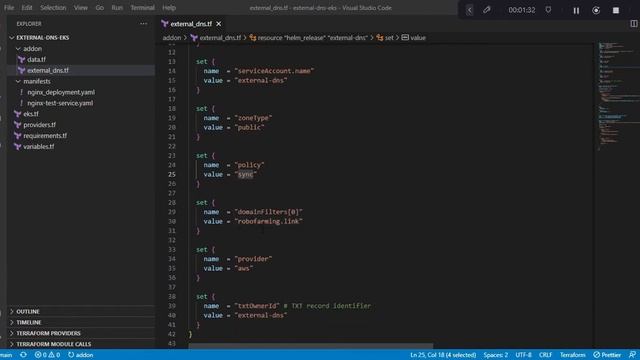The width and height of the screenshot is (640, 360).
Task: Change language mode Terraform
Action: 572,355
